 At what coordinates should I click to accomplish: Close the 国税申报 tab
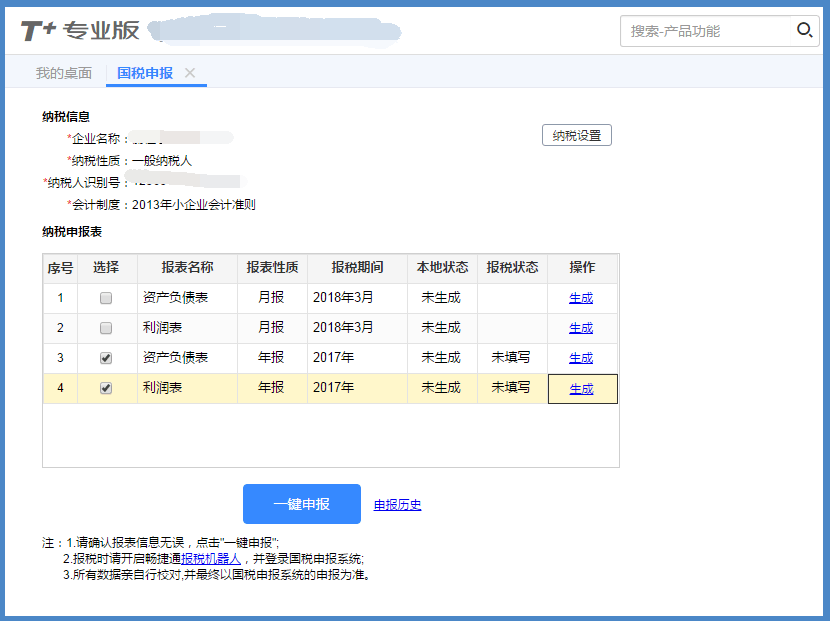pos(190,73)
